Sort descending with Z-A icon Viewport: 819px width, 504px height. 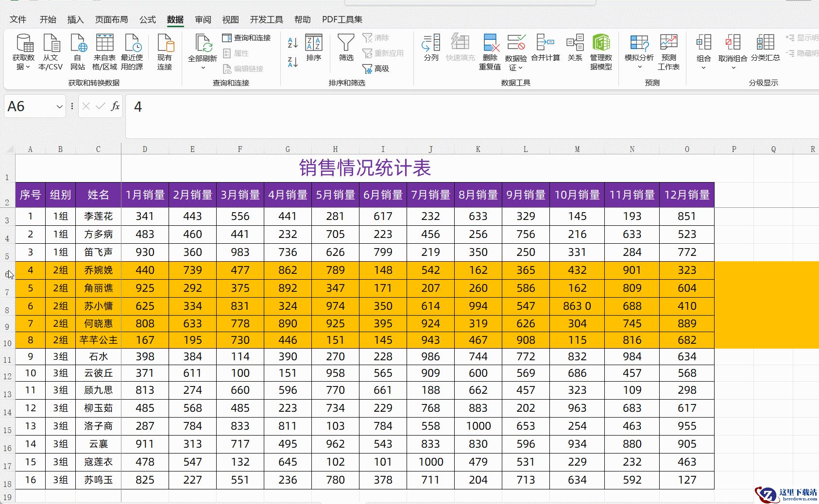[x=292, y=62]
